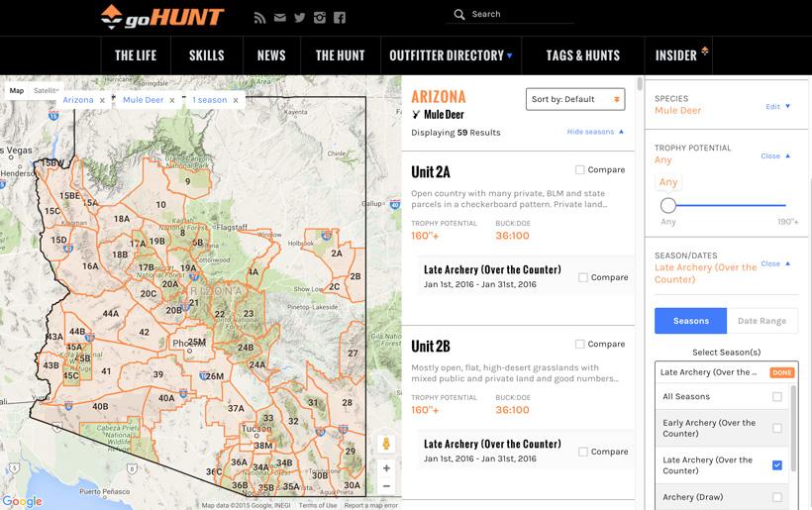Open the Facebook icon in header
Image resolution: width=812 pixels, height=510 pixels.
[x=340, y=18]
